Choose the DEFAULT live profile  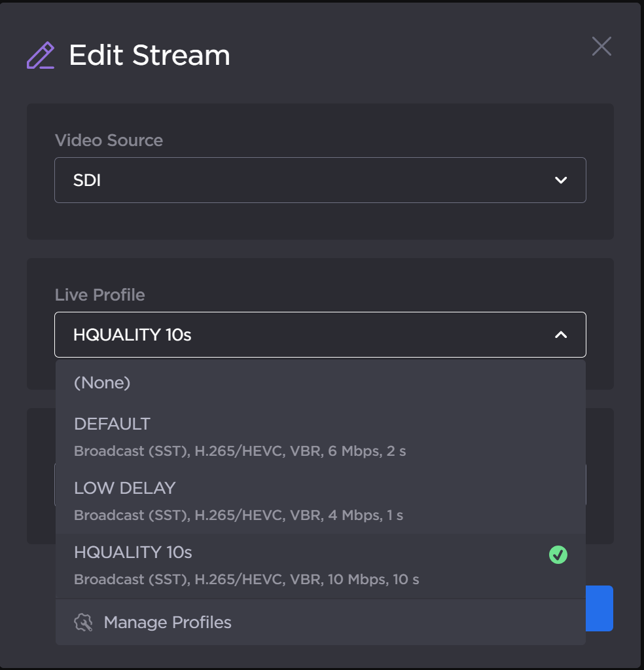pos(113,424)
